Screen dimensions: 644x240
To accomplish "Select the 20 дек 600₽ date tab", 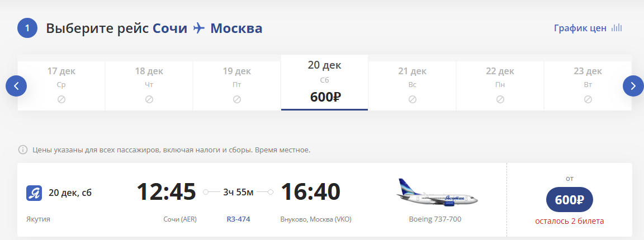I will tap(324, 83).
